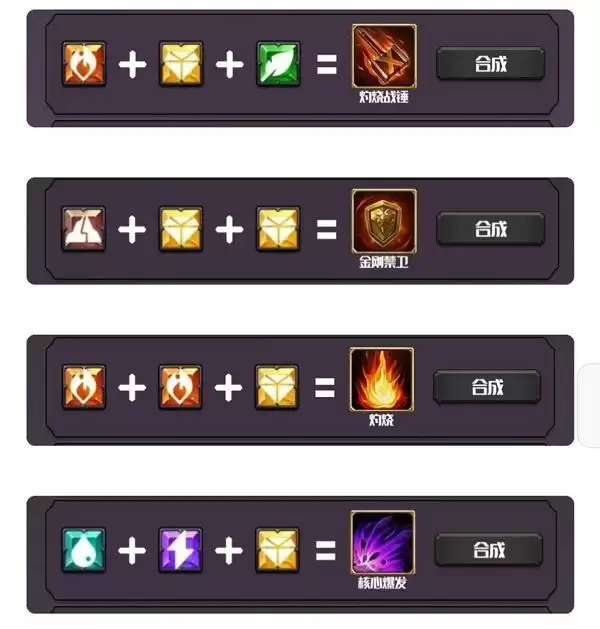Viewport: 600px width, 629px height.
Task: Click the 灼烧战锤 result item icon
Action: (x=384, y=56)
